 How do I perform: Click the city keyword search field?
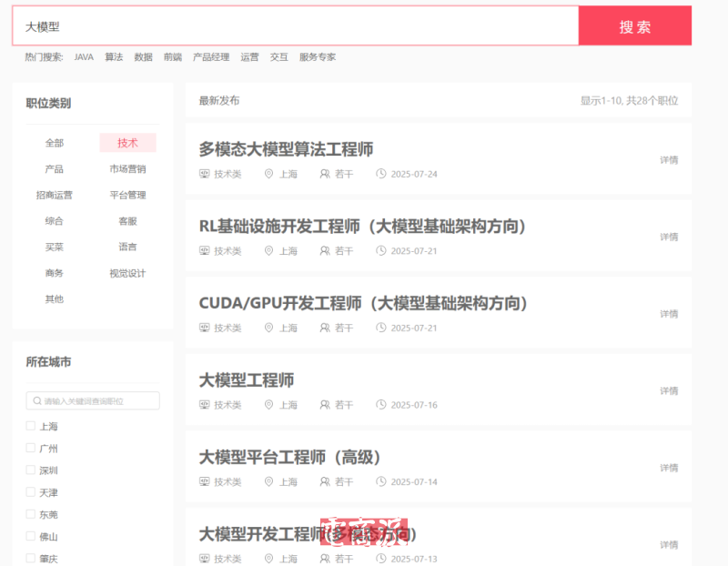(93, 400)
